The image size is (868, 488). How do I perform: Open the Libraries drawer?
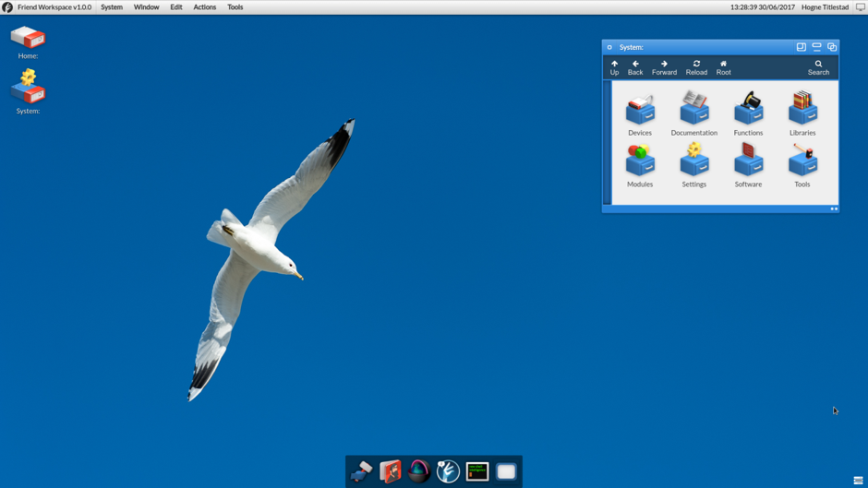pos(802,111)
